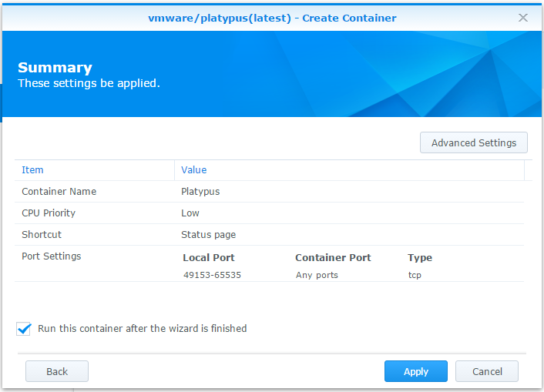Click the Low CPU priority value
This screenshot has width=544, height=392.
point(190,213)
